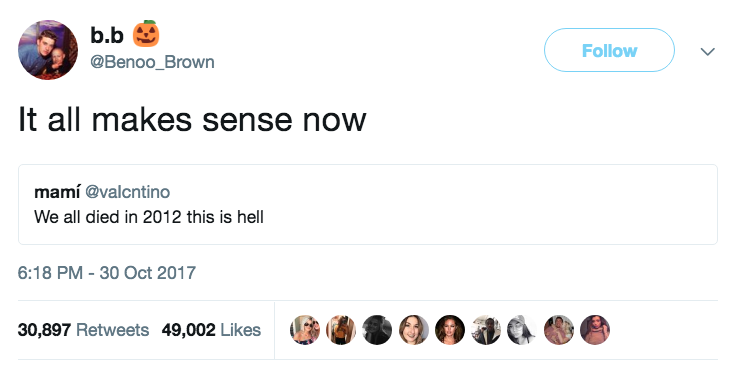The height and width of the screenshot is (368, 734).
Task: Click the last liker avatar
Action: click(595, 330)
